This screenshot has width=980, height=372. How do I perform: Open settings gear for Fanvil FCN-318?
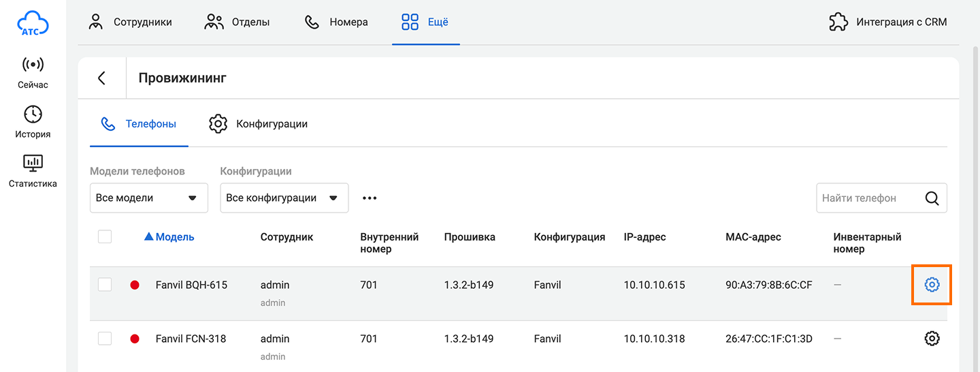tap(932, 339)
